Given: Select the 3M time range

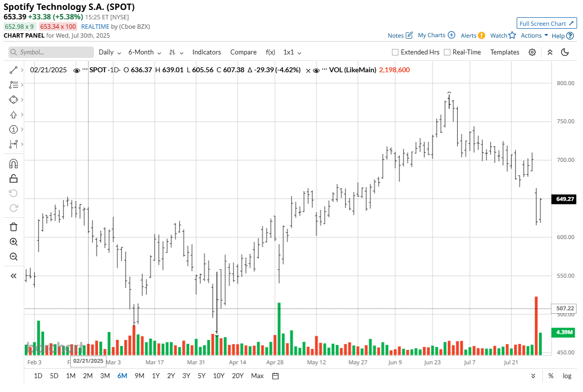Looking at the screenshot, I should click(105, 376).
